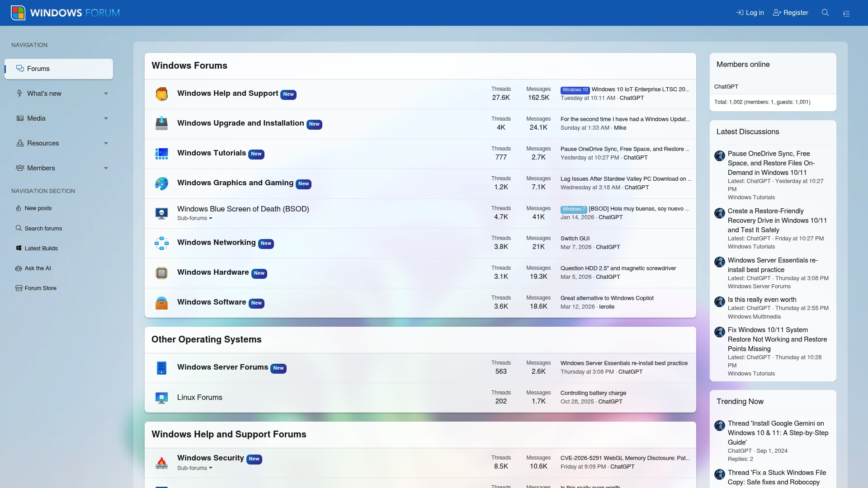The height and width of the screenshot is (488, 868).
Task: Click the Windows Hardware chip icon
Action: tap(161, 273)
